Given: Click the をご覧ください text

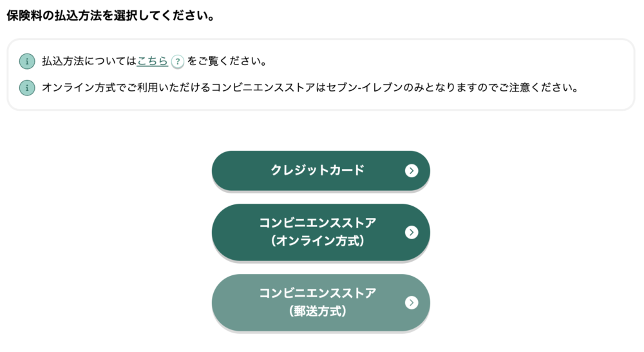Looking at the screenshot, I should 227,61.
